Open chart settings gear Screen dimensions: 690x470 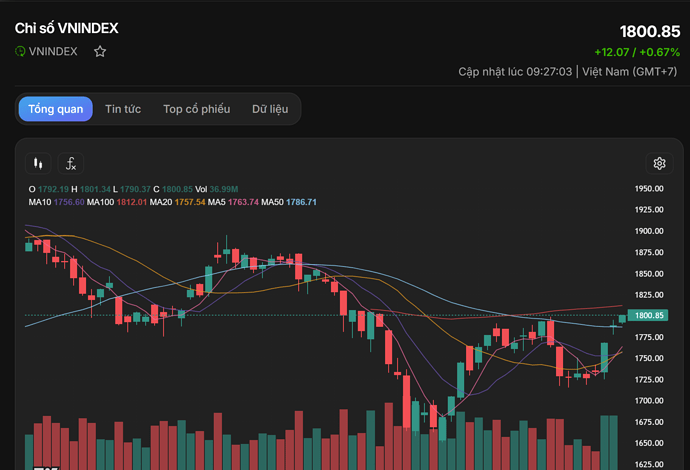pyautogui.click(x=659, y=164)
